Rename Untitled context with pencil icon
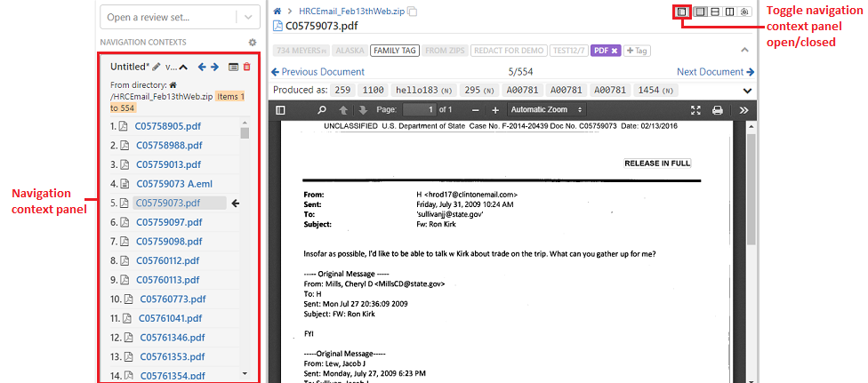The height and width of the screenshot is (383, 868). pos(157,67)
